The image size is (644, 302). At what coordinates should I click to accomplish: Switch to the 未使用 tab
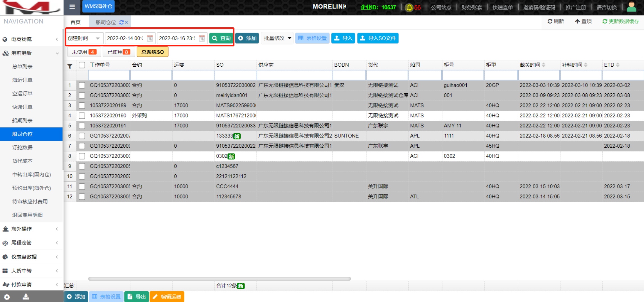coord(83,52)
